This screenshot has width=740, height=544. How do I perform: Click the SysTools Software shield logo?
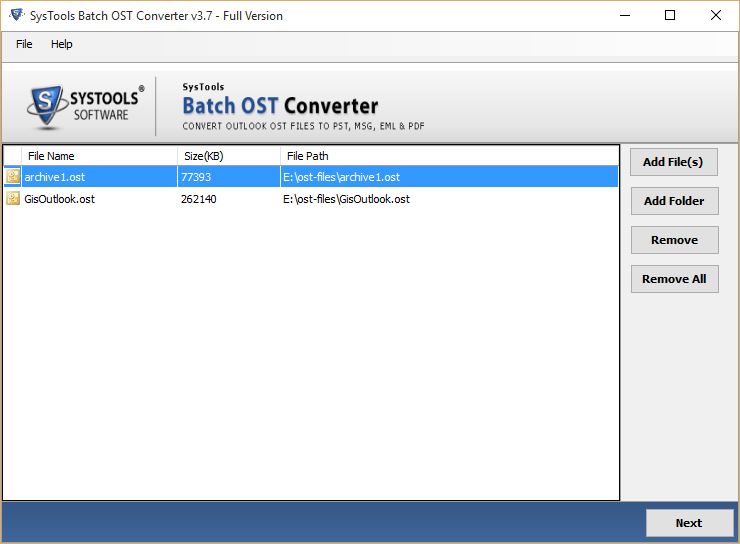[46, 105]
